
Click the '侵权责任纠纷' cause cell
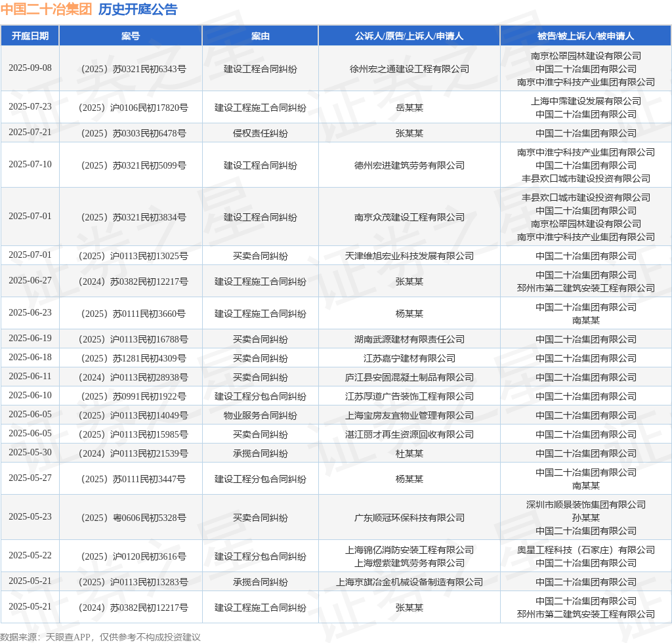pyautogui.click(x=260, y=133)
